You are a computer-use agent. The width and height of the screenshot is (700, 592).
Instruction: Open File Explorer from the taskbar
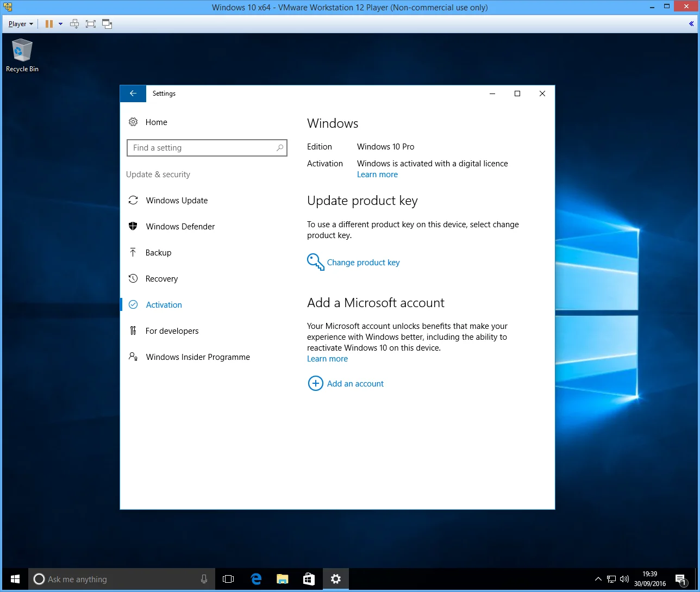point(282,579)
